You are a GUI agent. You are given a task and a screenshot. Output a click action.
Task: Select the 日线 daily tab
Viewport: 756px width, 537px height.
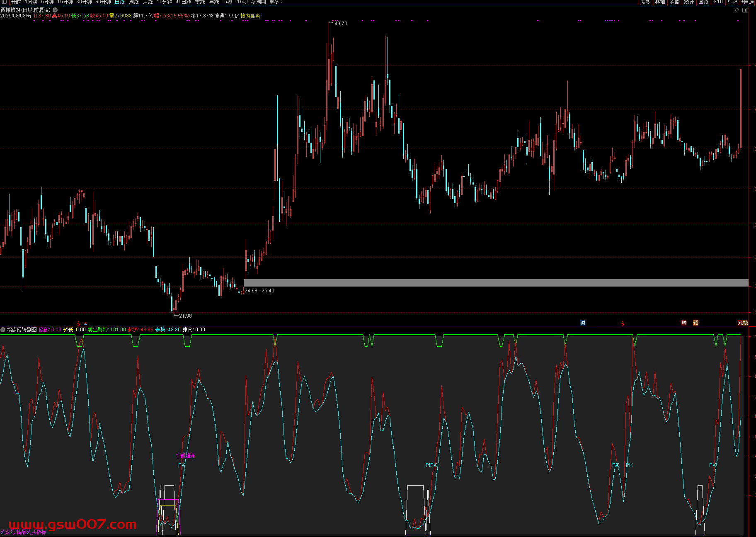120,2
